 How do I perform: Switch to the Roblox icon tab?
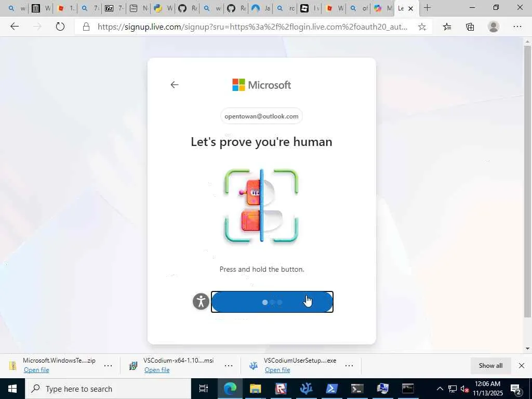(x=309, y=8)
